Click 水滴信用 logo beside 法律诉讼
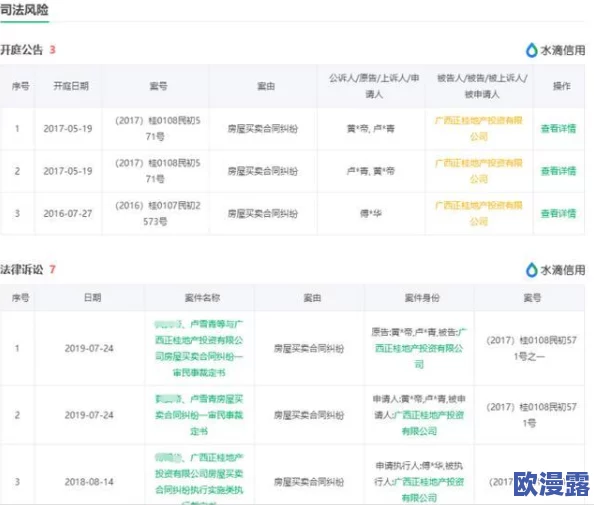The width and height of the screenshot is (594, 505). coord(555,270)
